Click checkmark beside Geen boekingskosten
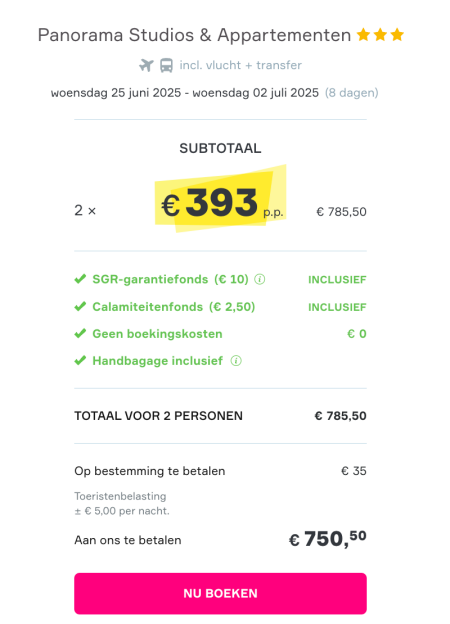Screen dimensions: 450x624 pyautogui.click(x=80, y=333)
